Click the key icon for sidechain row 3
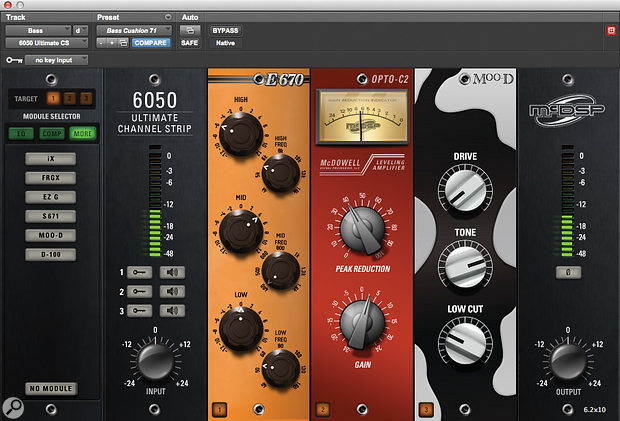The image size is (620, 421). click(x=140, y=311)
